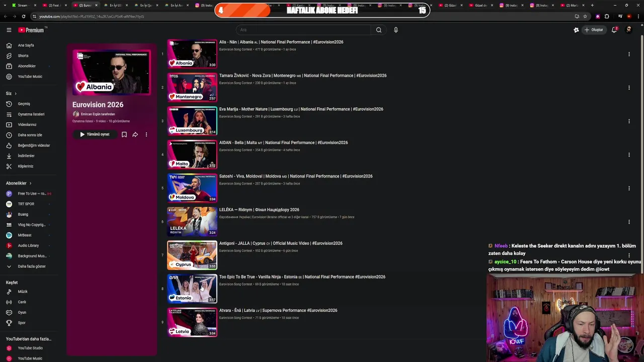Open the Moldova video thumbnail

192,188
